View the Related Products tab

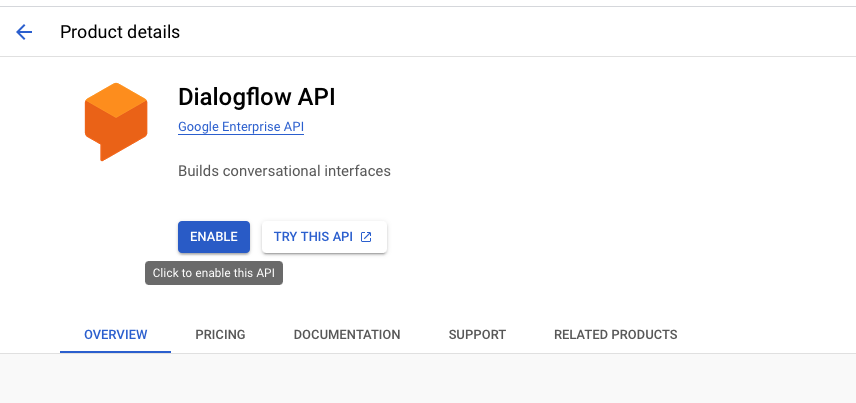pyautogui.click(x=616, y=334)
